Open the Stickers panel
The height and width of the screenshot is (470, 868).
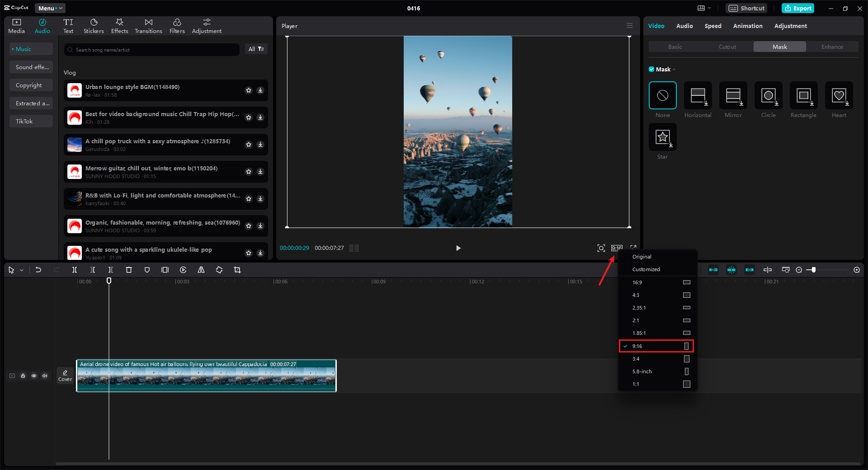click(x=94, y=26)
